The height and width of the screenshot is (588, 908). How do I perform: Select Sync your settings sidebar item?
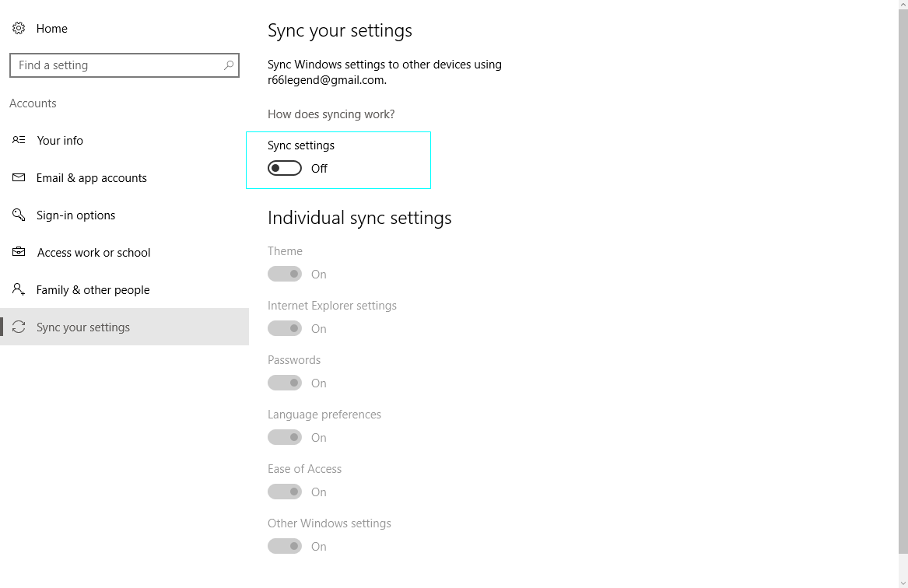(124, 327)
